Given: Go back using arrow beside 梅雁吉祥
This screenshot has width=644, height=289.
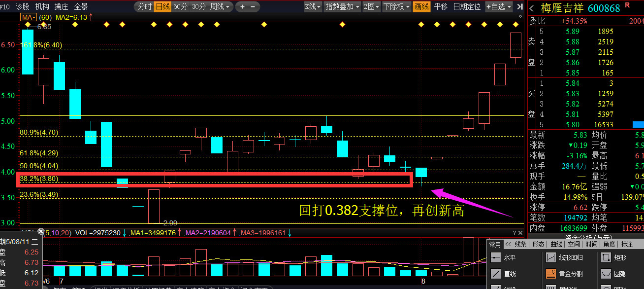Looking at the screenshot, I should [x=532, y=8].
